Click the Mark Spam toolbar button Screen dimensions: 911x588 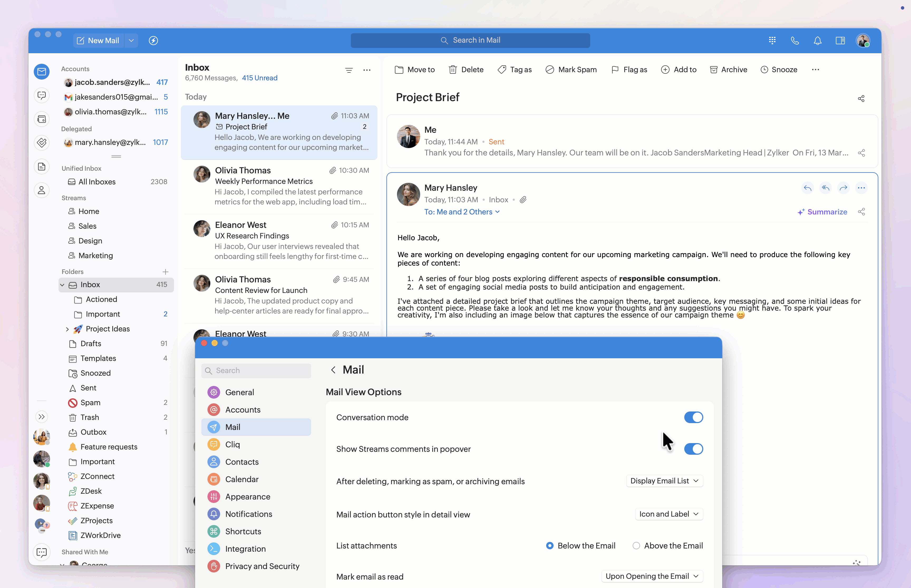[571, 70]
